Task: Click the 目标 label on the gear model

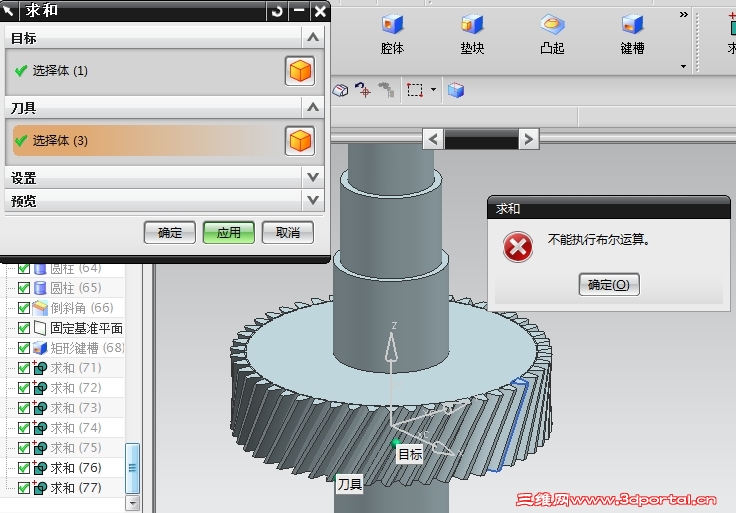Action: click(x=410, y=454)
